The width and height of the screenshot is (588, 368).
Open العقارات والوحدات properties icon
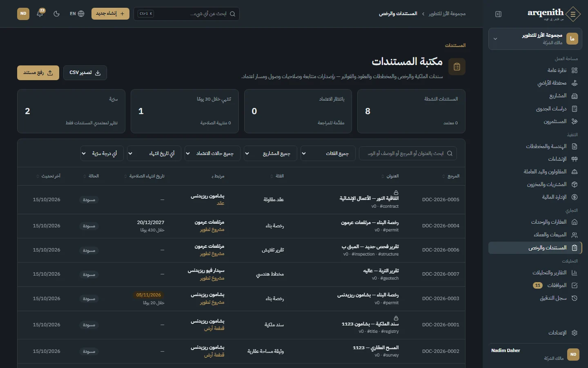pyautogui.click(x=575, y=222)
